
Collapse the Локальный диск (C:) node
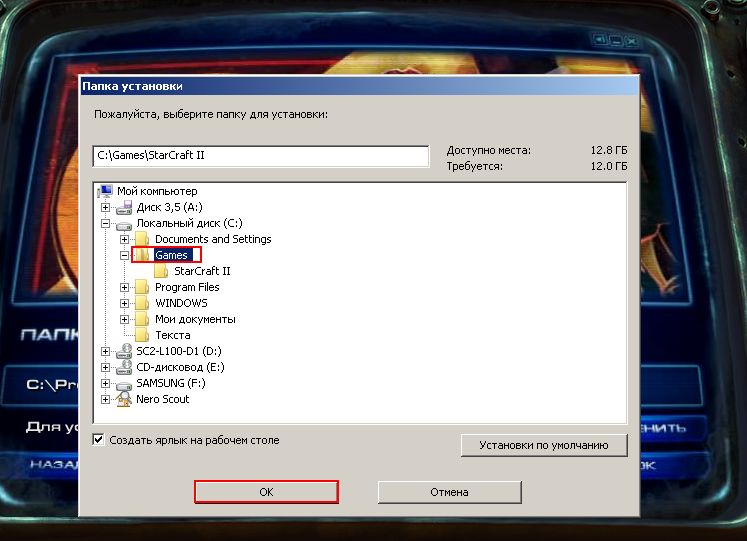click(x=105, y=223)
